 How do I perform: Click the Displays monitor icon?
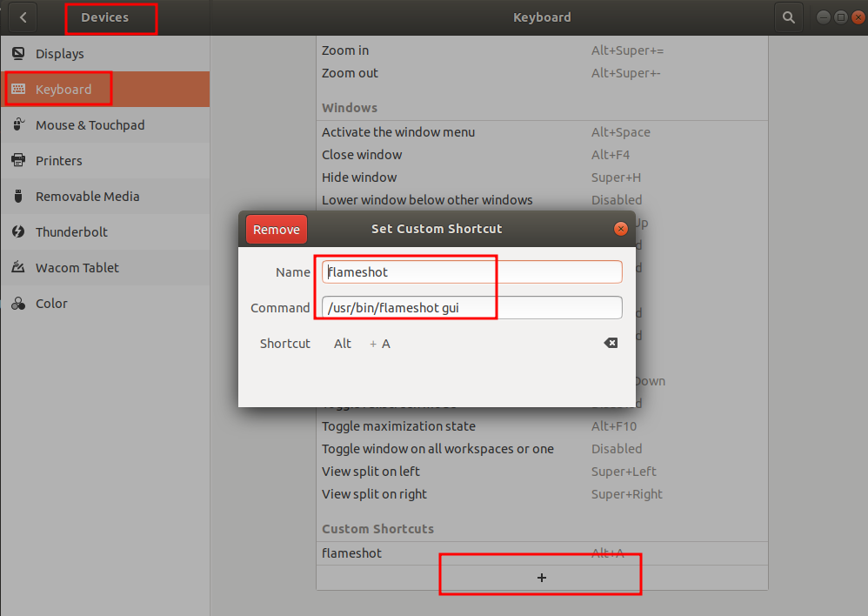18,53
